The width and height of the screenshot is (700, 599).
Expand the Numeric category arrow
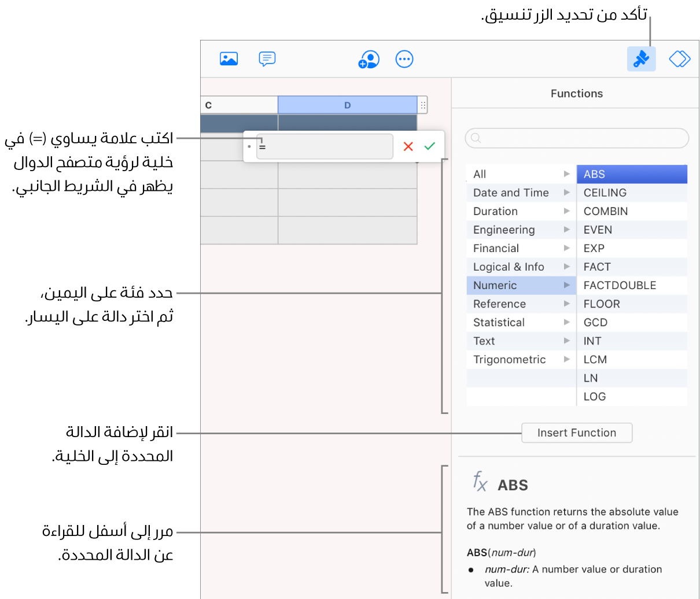(567, 285)
